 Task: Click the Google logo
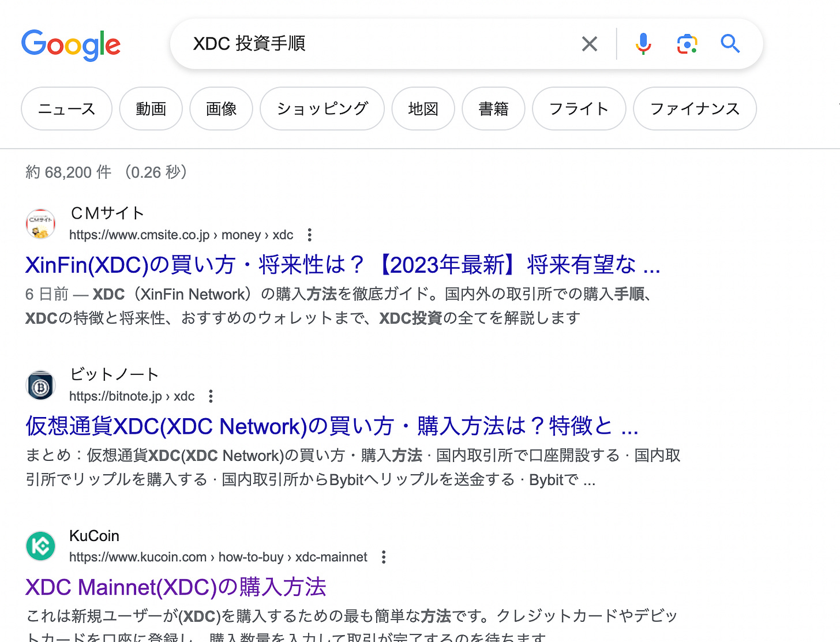tap(71, 45)
